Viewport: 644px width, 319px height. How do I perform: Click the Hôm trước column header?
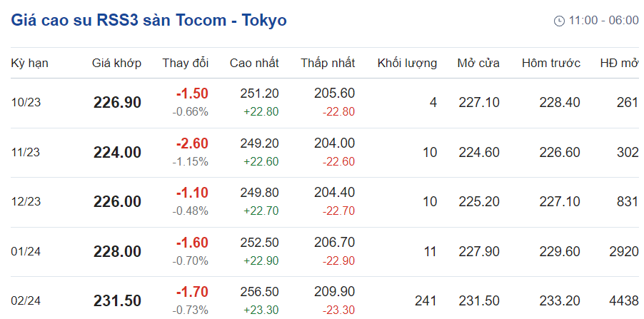click(551, 64)
